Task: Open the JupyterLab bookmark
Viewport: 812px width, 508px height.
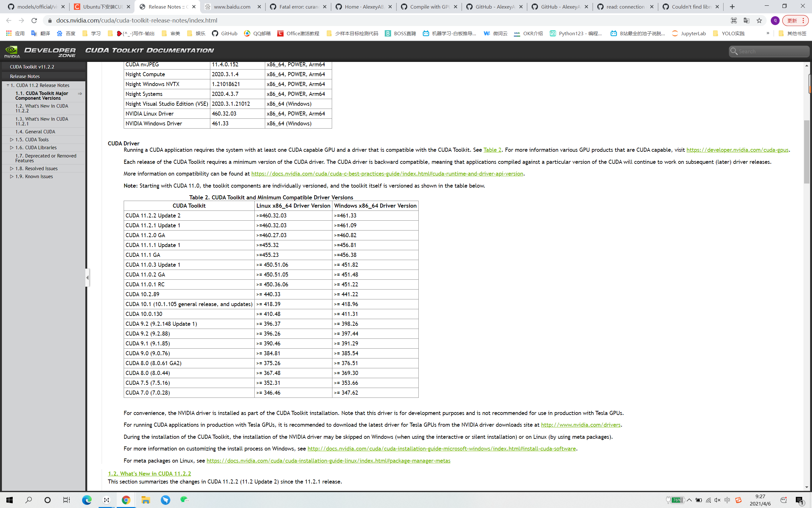Action: (x=689, y=33)
